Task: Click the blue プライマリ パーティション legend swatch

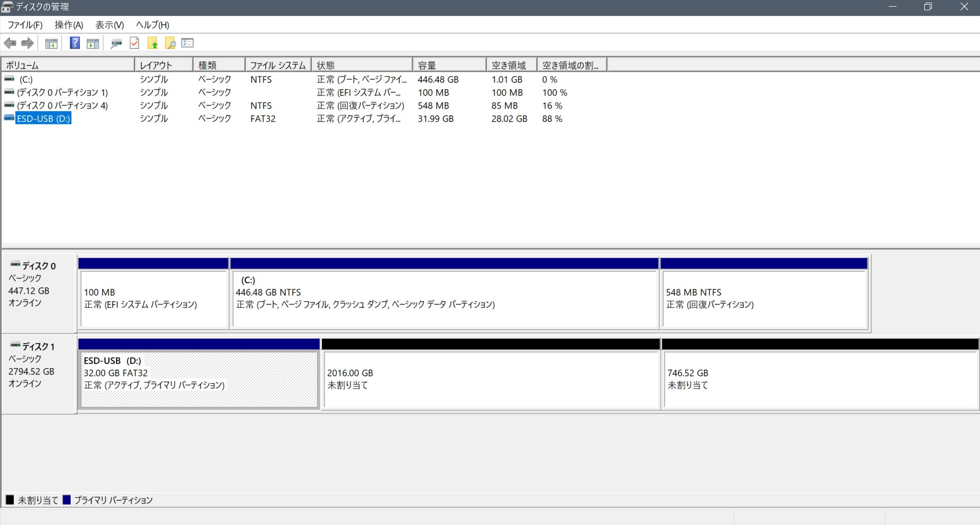Action: (x=67, y=500)
